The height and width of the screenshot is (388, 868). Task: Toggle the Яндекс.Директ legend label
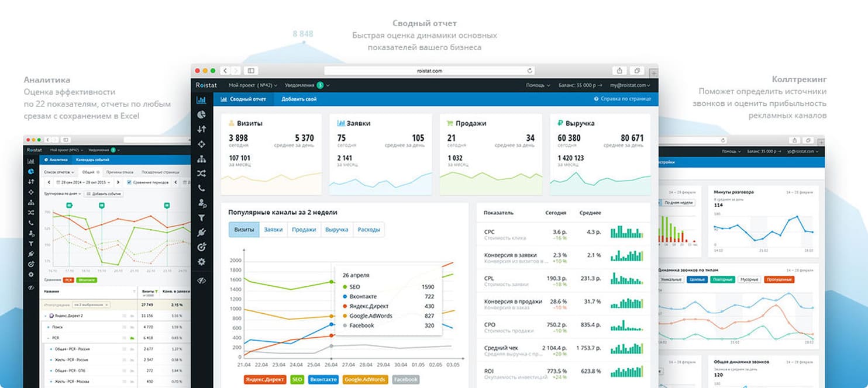[264, 379]
